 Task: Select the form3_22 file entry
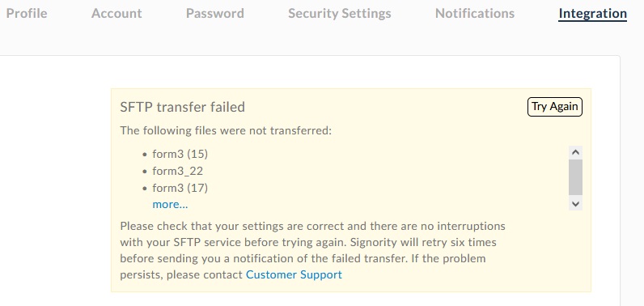tap(178, 171)
